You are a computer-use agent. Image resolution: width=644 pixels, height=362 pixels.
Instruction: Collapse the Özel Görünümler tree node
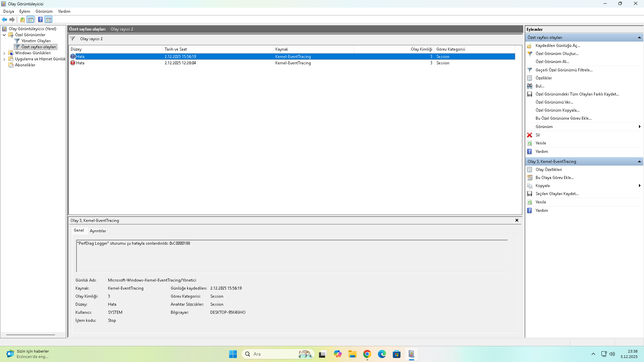tap(4, 35)
